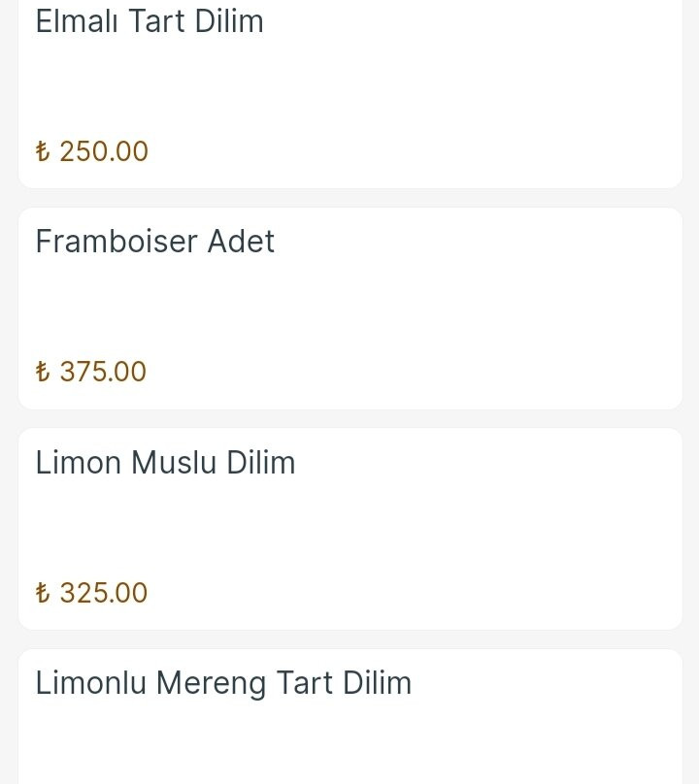
Task: Tap the Framboiser Adet title text
Action: point(154,241)
